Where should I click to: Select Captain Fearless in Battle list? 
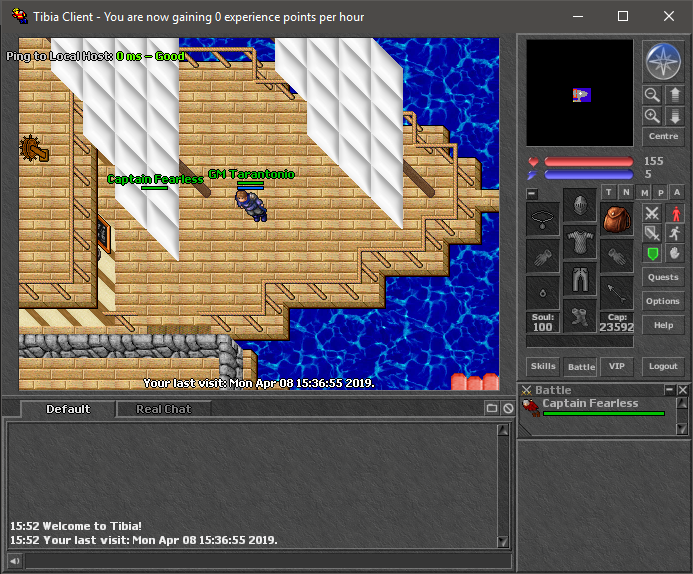[x=594, y=407]
